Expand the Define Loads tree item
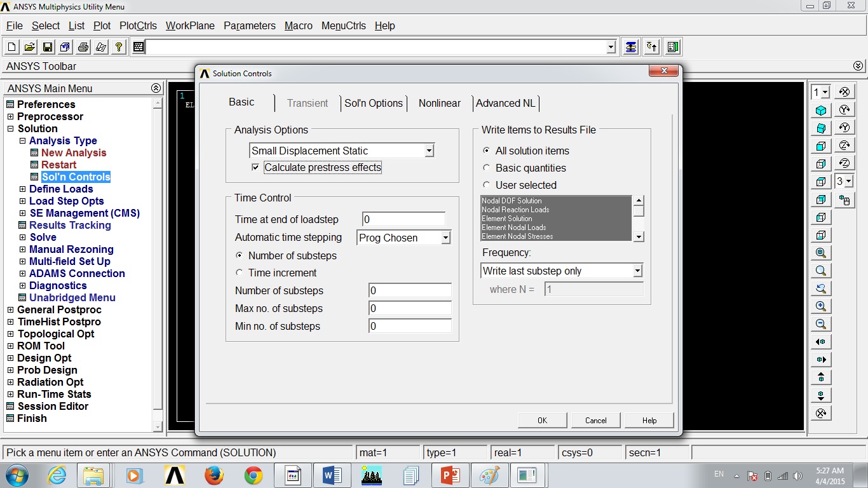This screenshot has width=868, height=488. tap(23, 189)
